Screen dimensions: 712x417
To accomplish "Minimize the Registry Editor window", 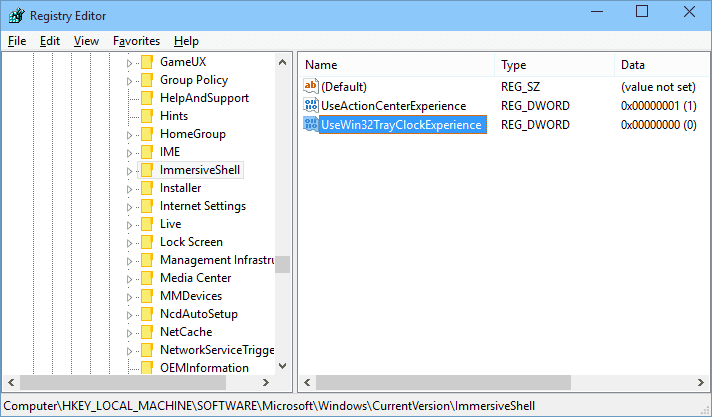I will click(597, 11).
